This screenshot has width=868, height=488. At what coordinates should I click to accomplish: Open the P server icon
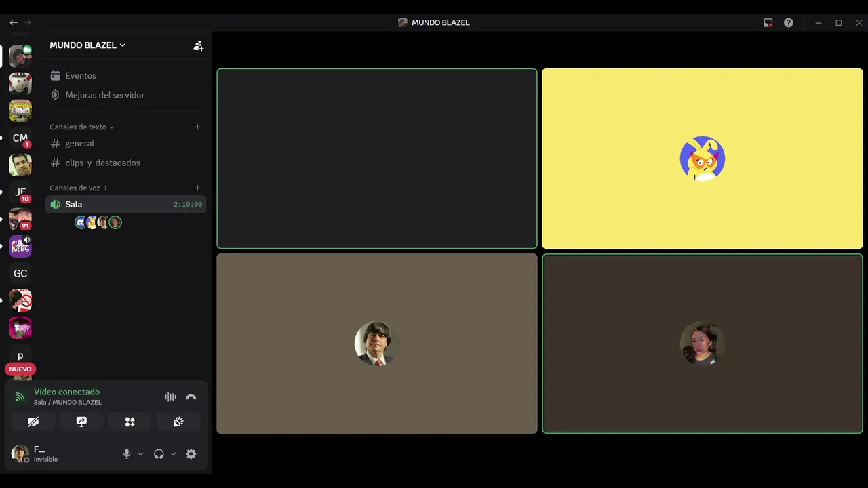pos(20,354)
